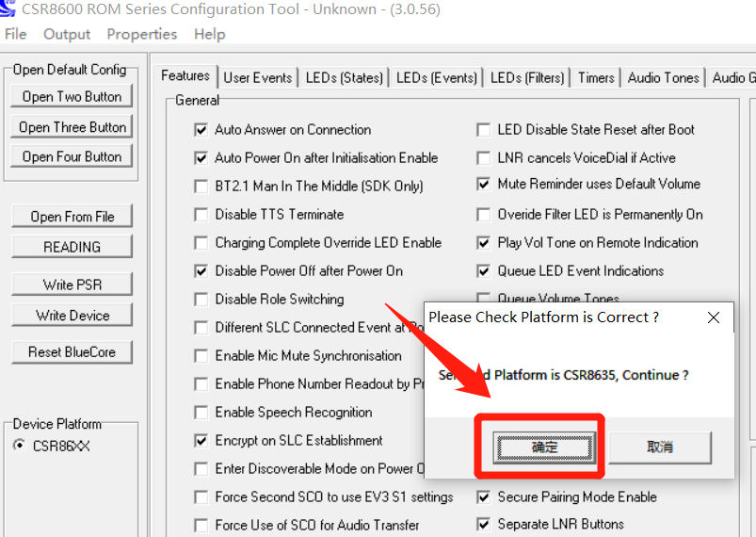Open the Help menu
The width and height of the screenshot is (756, 537).
[x=210, y=34]
